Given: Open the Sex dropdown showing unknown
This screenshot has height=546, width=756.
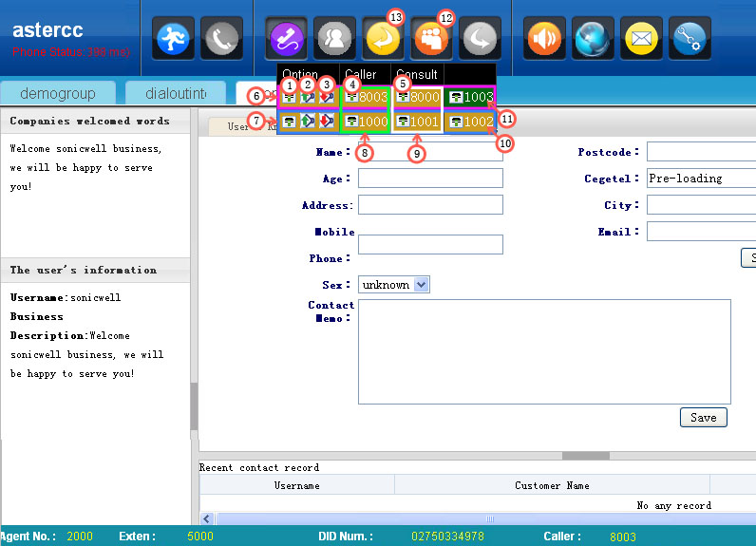Looking at the screenshot, I should 393,285.
